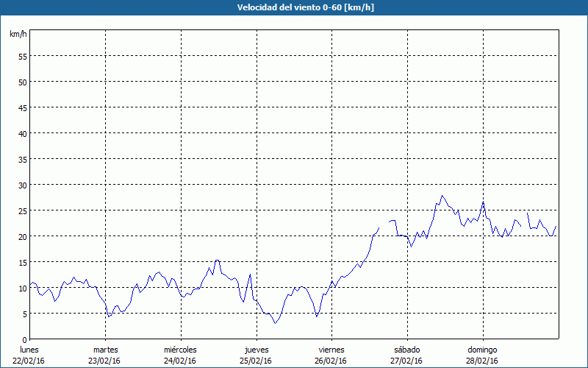The height and width of the screenshot is (368, 588).
Task: Click the 15 value on the y-axis
Action: point(22,262)
